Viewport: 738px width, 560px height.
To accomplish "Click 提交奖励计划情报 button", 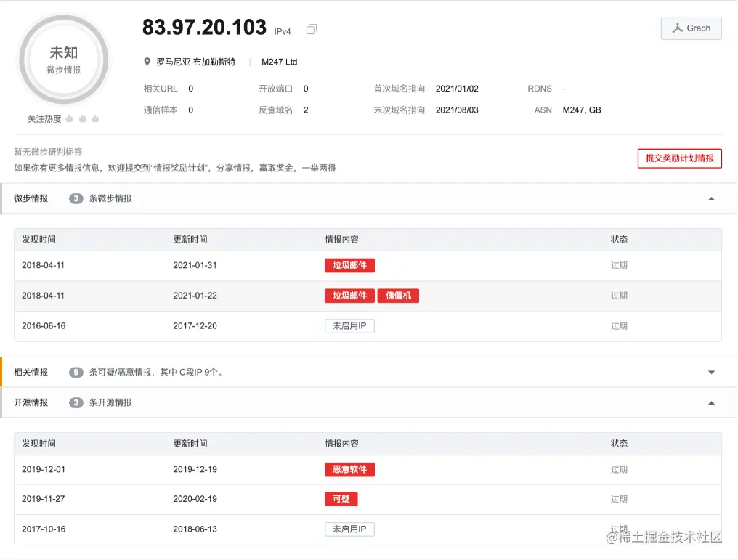I will (x=679, y=158).
